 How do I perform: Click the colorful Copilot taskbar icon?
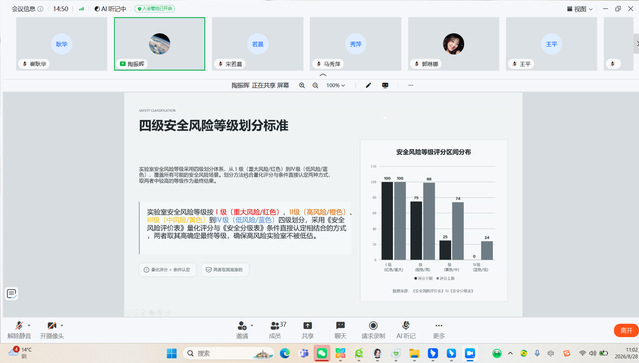(x=340, y=353)
